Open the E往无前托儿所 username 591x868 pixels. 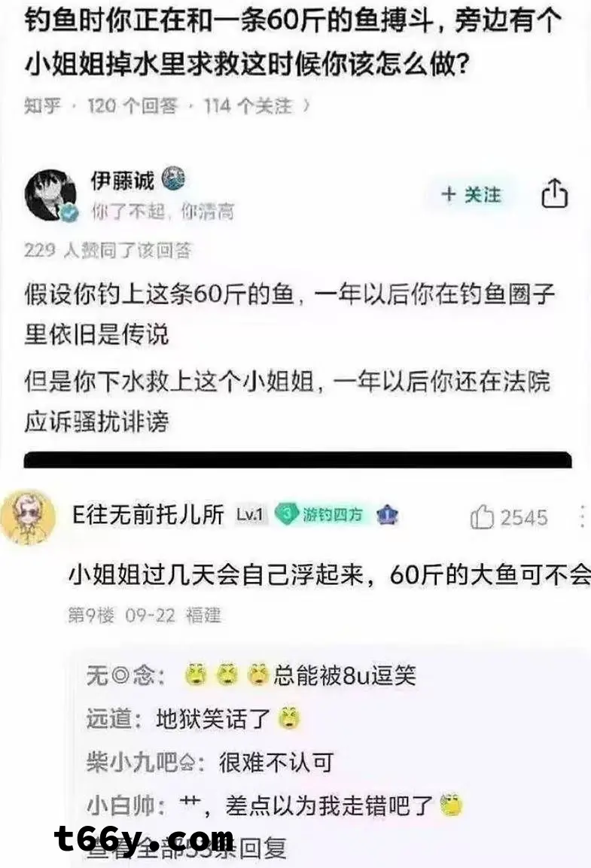(x=148, y=515)
